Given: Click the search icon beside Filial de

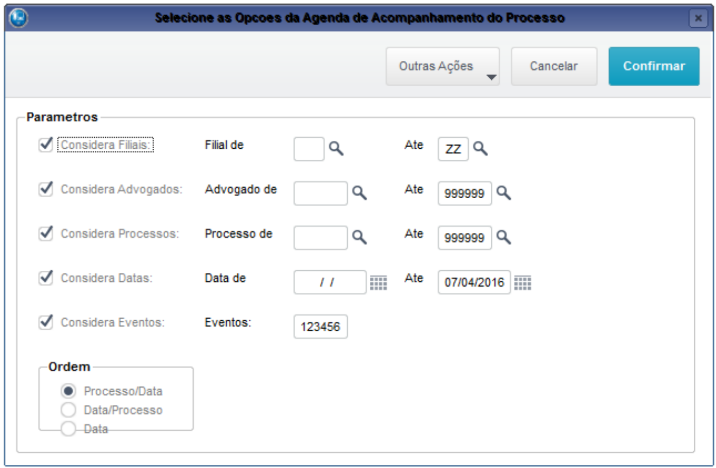Looking at the screenshot, I should pyautogui.click(x=337, y=148).
